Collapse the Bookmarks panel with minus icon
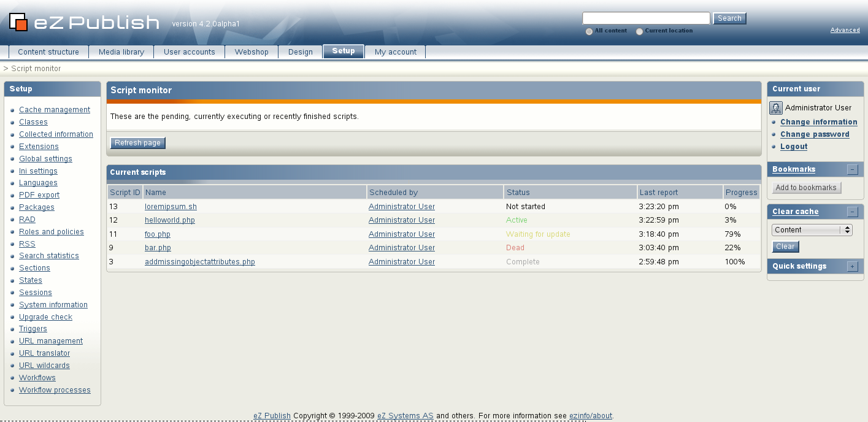This screenshot has height=422, width=868. click(x=852, y=169)
